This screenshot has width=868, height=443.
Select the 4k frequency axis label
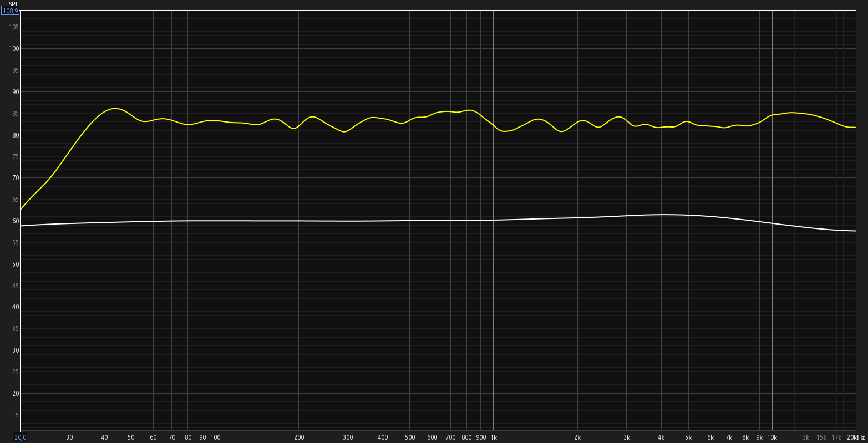click(x=661, y=437)
